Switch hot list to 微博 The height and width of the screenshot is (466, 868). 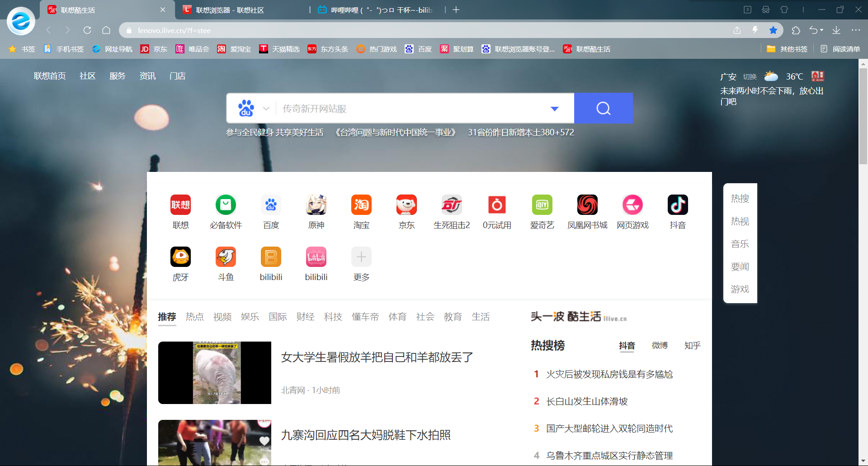tap(660, 346)
